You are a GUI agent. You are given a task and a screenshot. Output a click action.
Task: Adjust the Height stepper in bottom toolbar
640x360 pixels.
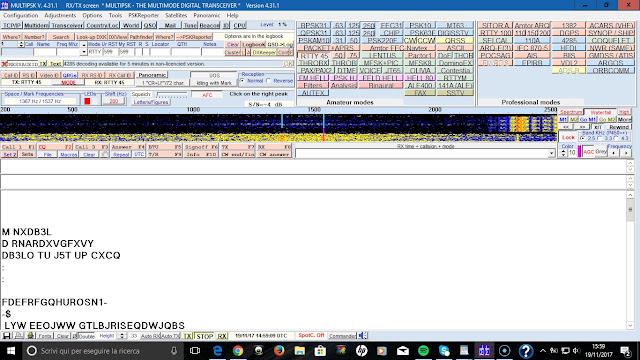[x=122, y=336]
